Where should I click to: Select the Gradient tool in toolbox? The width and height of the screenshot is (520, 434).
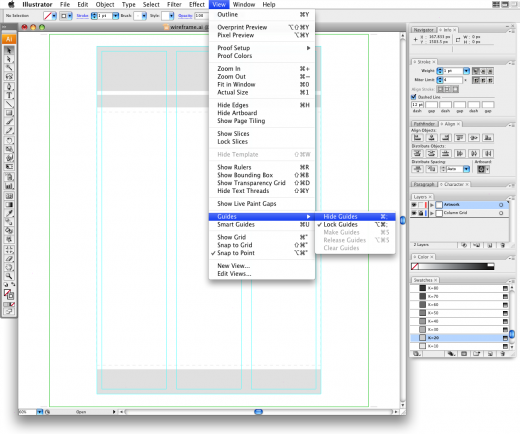point(9,204)
